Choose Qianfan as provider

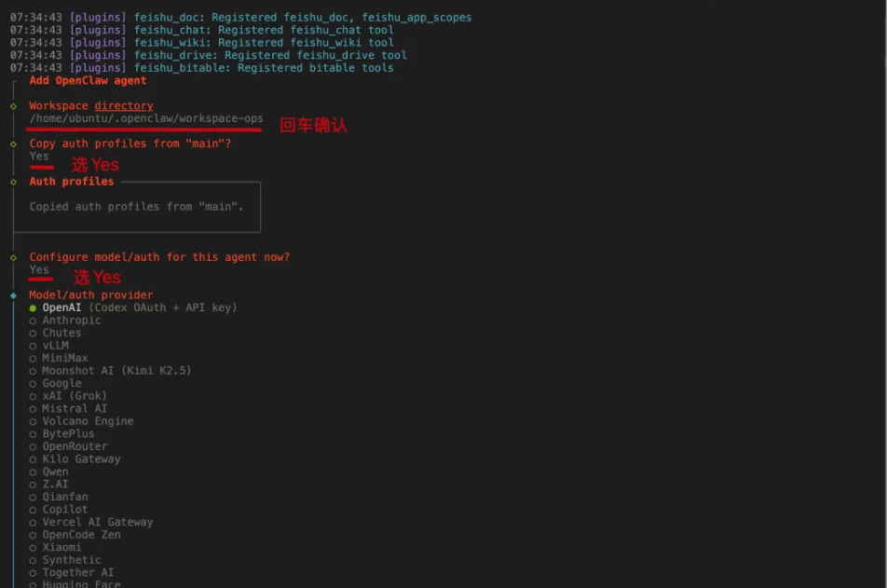[x=59, y=497]
